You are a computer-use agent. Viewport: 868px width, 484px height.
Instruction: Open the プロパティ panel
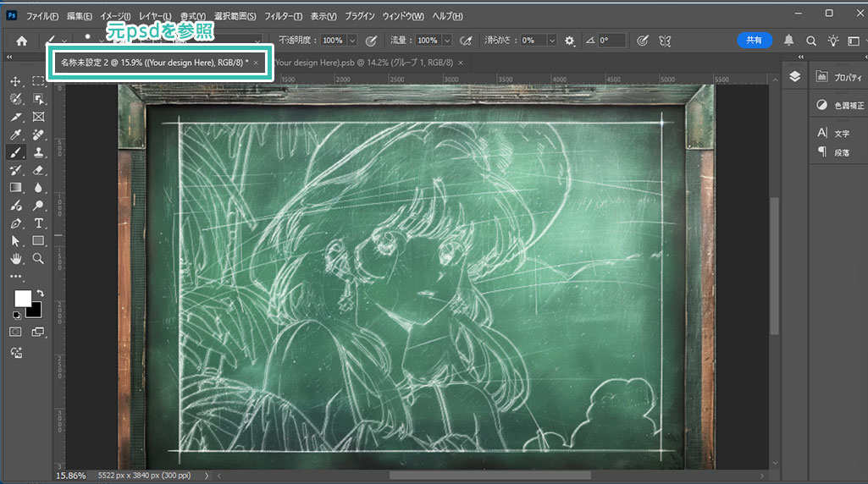click(839, 78)
